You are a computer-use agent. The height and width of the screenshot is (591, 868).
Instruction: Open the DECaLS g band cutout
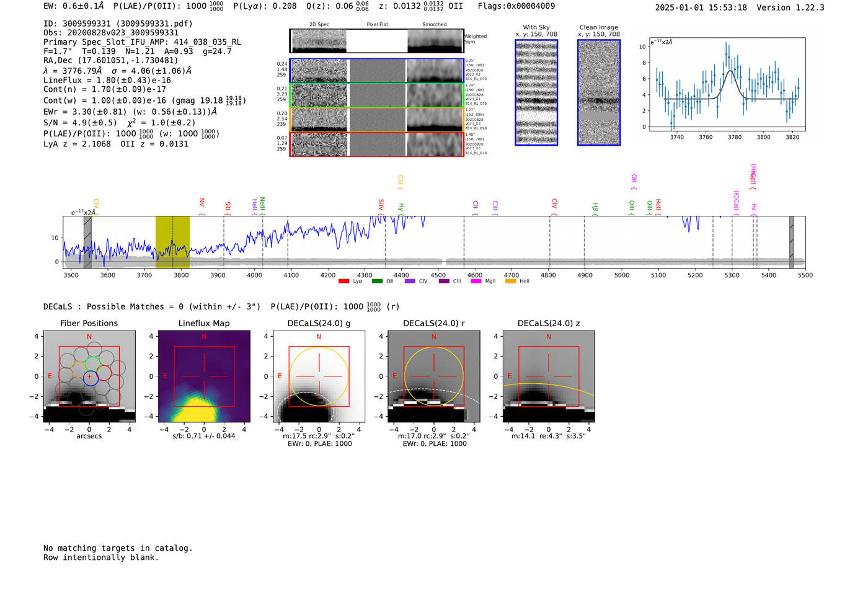[x=319, y=376]
